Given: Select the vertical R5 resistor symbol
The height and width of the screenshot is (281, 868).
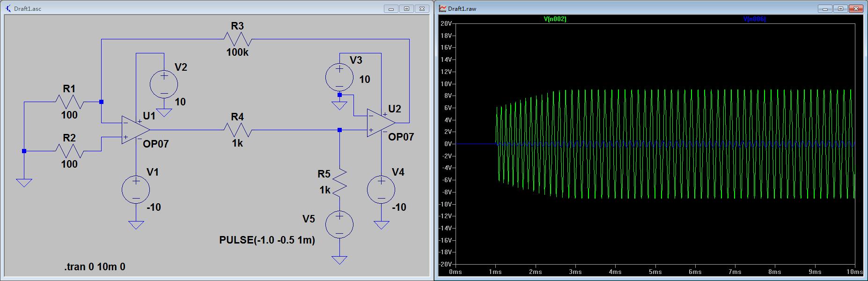Looking at the screenshot, I should (x=339, y=183).
